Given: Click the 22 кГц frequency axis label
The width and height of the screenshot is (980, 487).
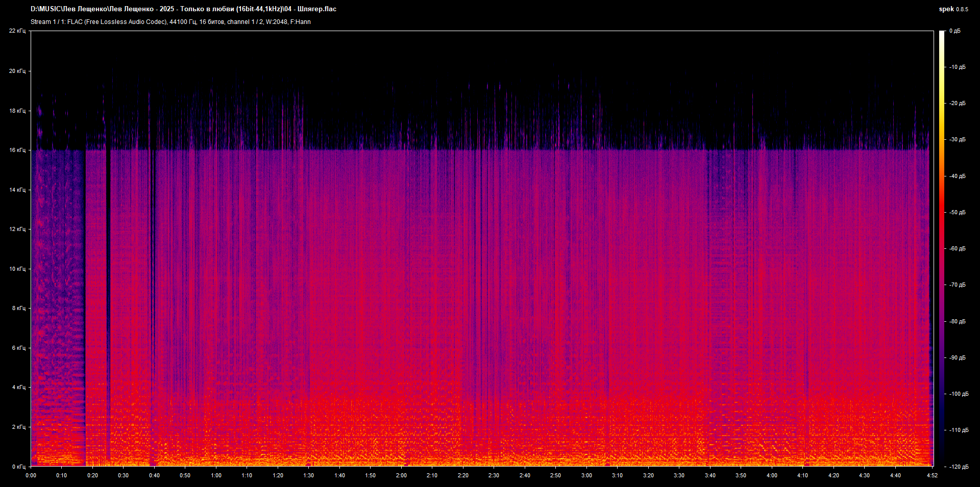Looking at the screenshot, I should pyautogui.click(x=17, y=31).
